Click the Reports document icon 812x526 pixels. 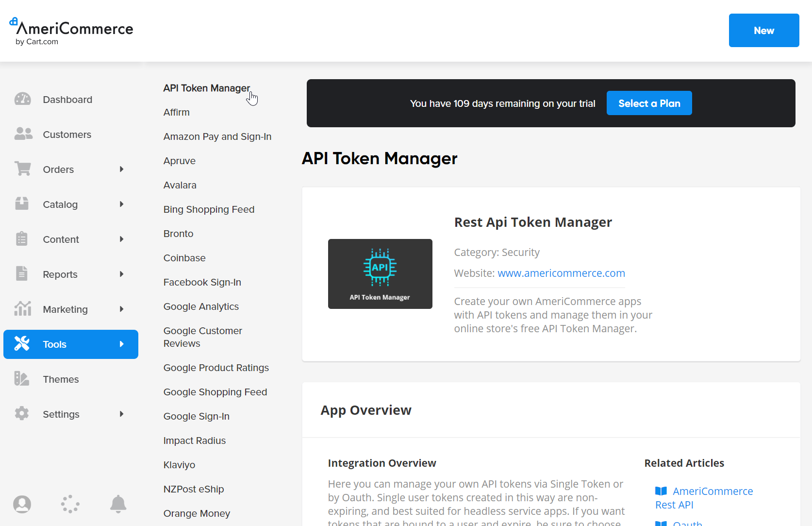pyautogui.click(x=22, y=274)
